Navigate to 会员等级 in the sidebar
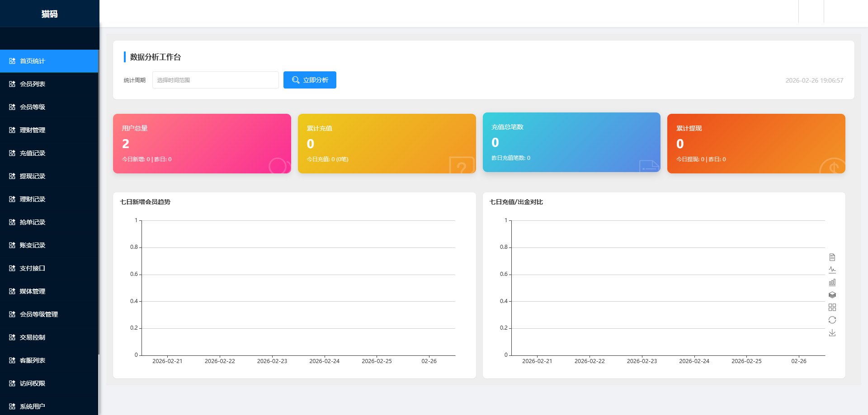 (33, 107)
